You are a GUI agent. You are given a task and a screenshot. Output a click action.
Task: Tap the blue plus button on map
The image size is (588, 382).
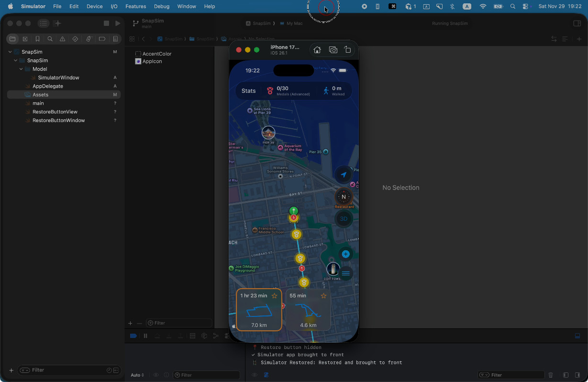pyautogui.click(x=345, y=254)
